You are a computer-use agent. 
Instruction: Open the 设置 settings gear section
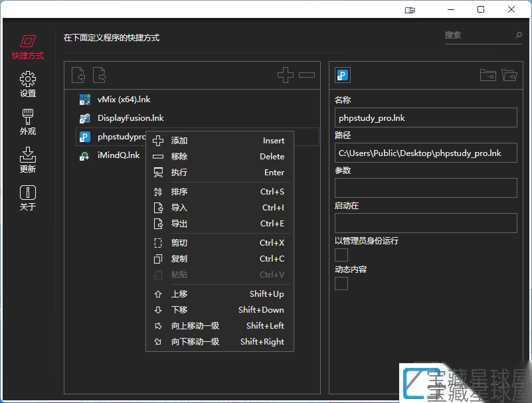coord(28,84)
